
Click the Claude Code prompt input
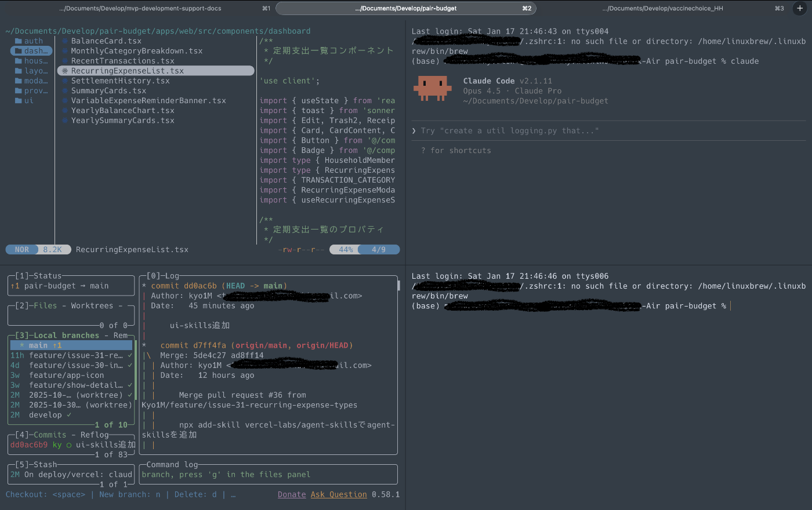608,130
